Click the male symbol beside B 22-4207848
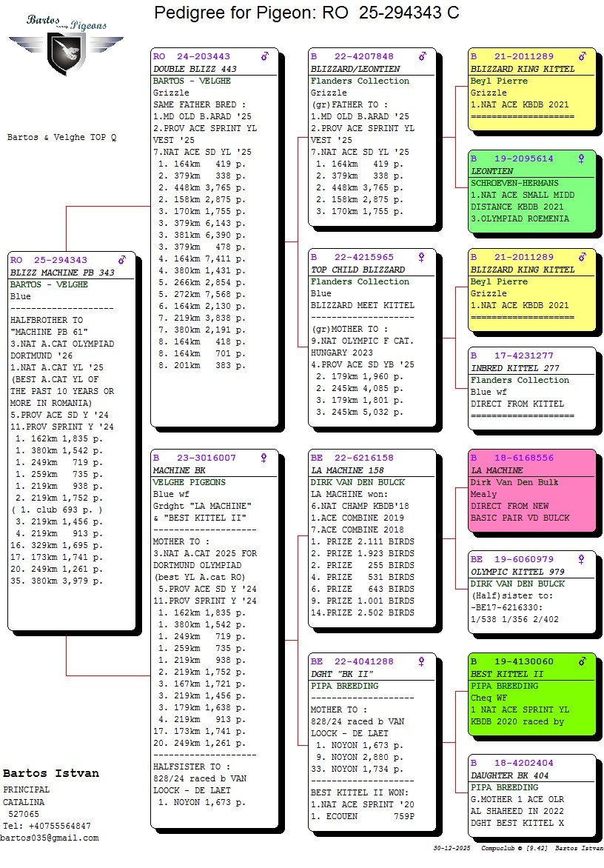The image size is (604, 868). coord(423,56)
